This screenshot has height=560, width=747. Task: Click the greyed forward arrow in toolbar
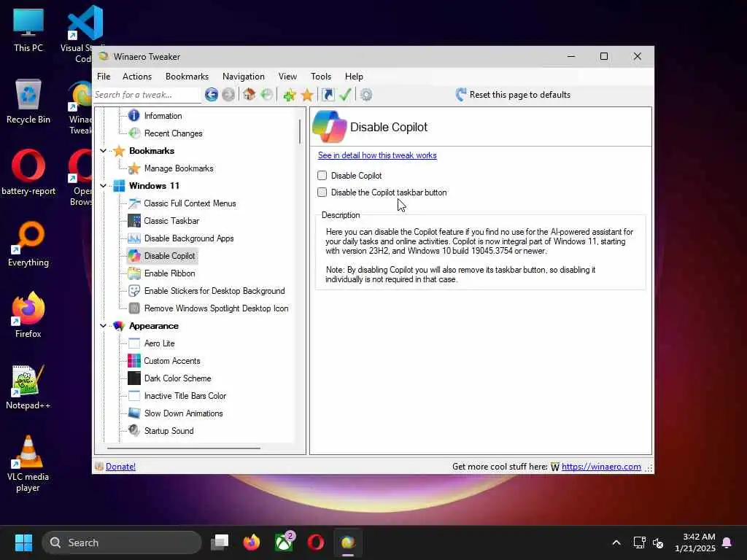click(x=228, y=95)
